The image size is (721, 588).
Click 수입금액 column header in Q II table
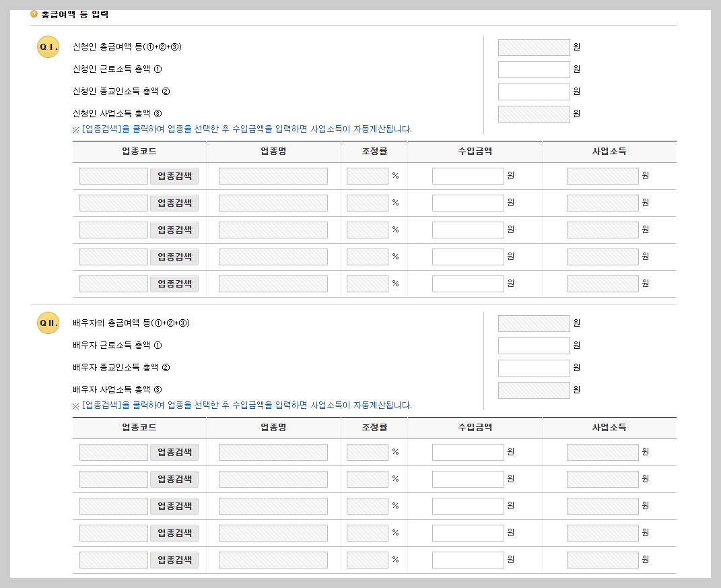pos(475,428)
